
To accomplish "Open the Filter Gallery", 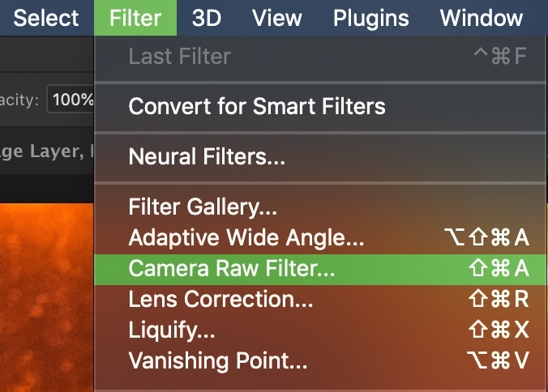I will pos(319,207).
